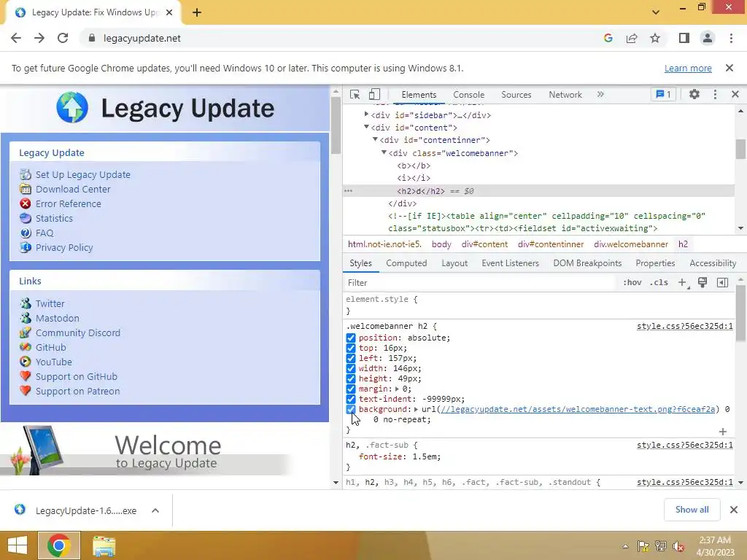
Task: Toggle computed styles sidebar icon
Action: point(722,283)
